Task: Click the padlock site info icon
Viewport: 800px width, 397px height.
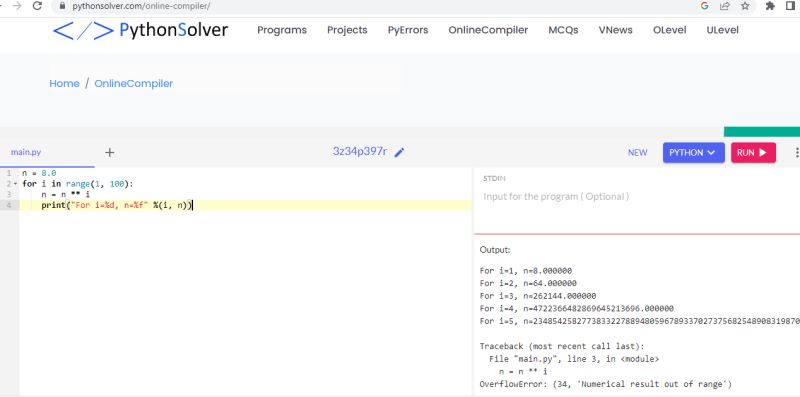Action: click(63, 6)
